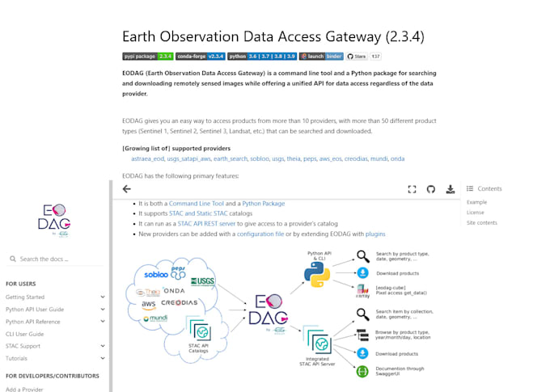Jump to Example in contents
The height and width of the screenshot is (392, 550).
[476, 202]
